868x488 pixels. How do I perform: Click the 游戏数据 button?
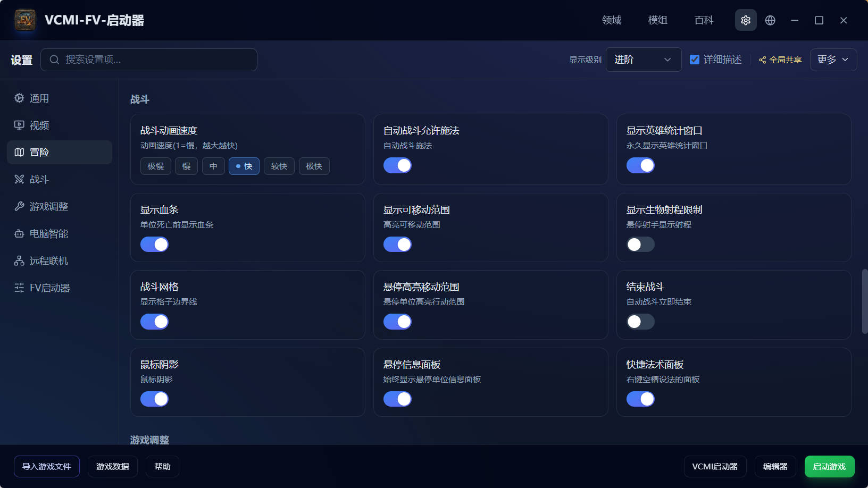point(113,467)
